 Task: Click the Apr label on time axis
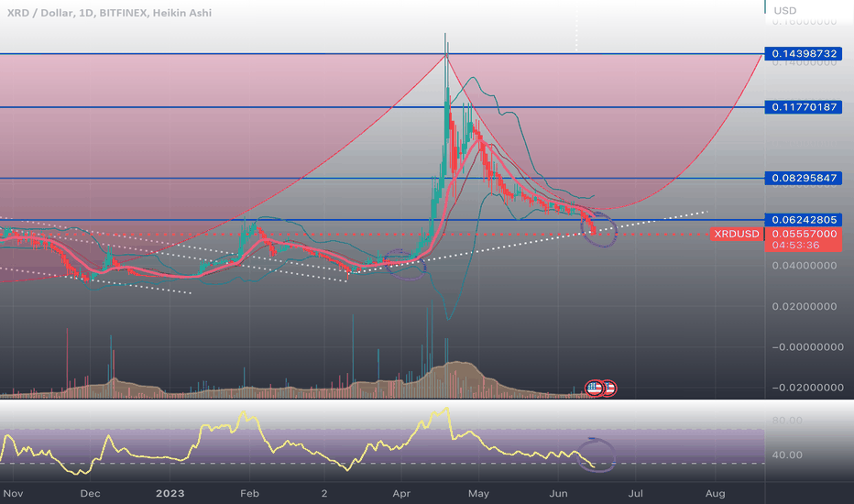coord(401,494)
